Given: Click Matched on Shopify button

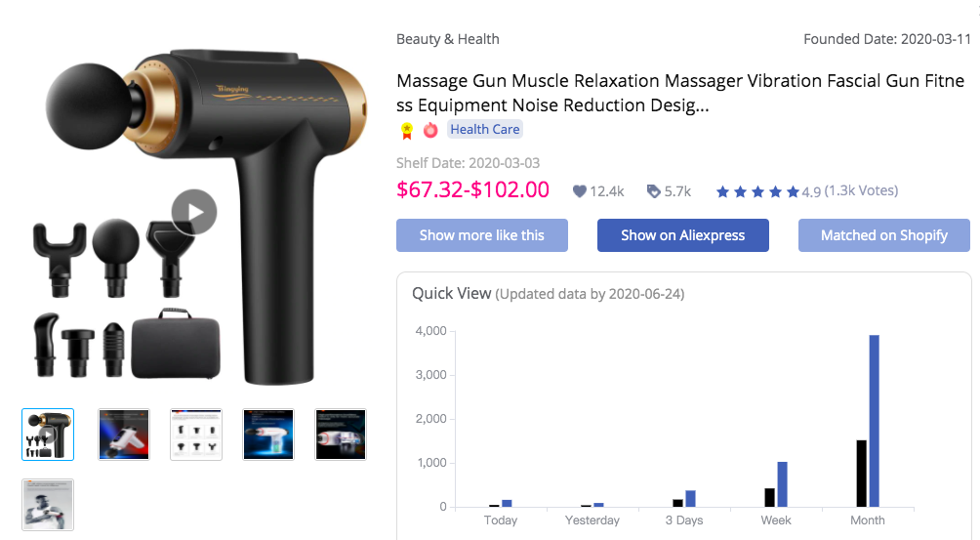Looking at the screenshot, I should click(884, 235).
